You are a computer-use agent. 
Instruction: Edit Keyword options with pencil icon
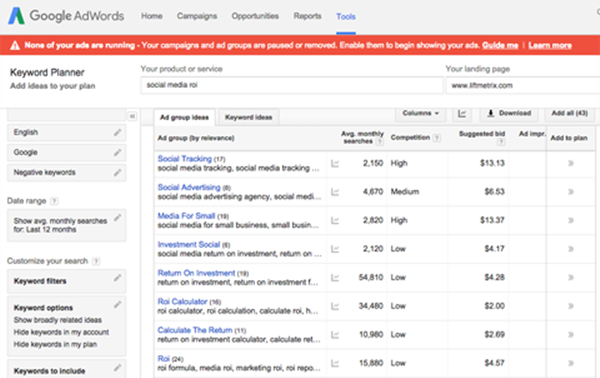click(117, 305)
